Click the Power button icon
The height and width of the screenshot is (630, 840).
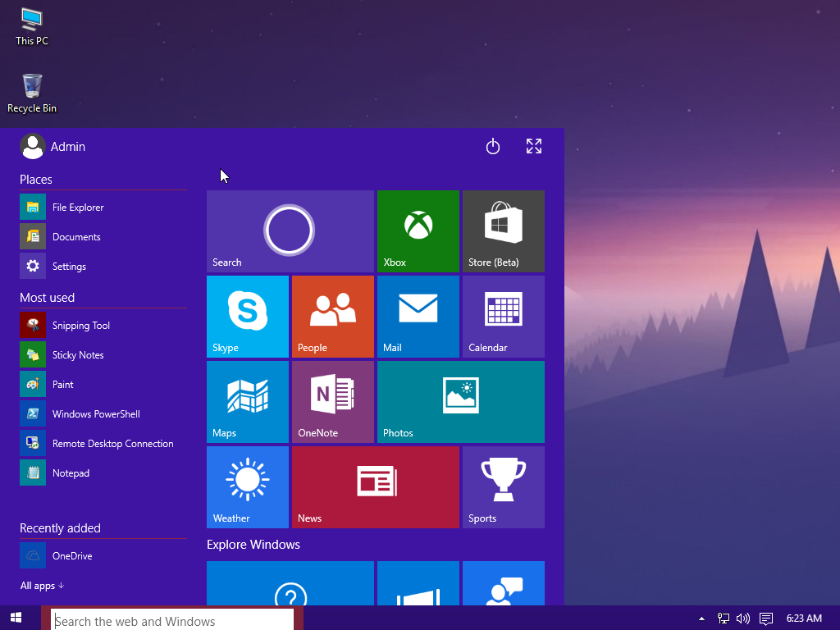pyautogui.click(x=493, y=147)
